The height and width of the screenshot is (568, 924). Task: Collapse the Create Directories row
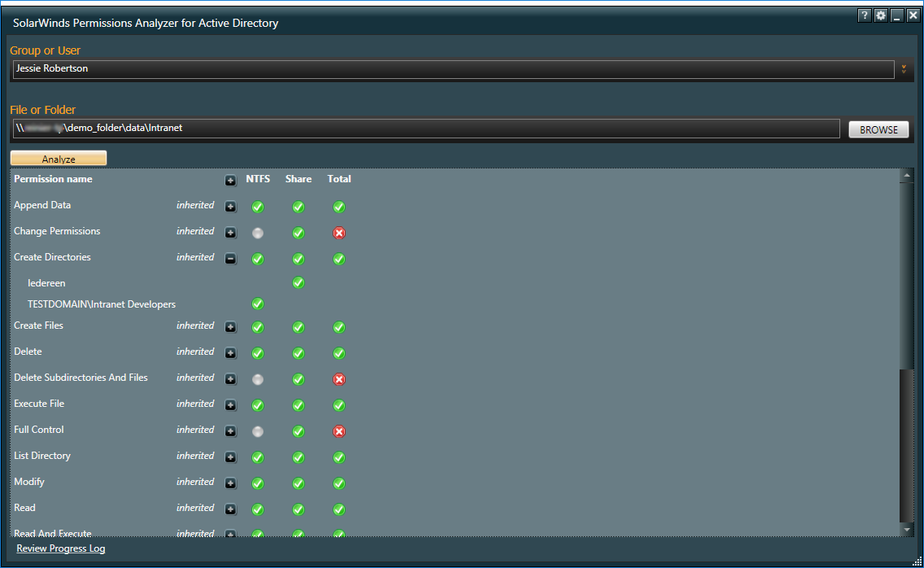(230, 258)
